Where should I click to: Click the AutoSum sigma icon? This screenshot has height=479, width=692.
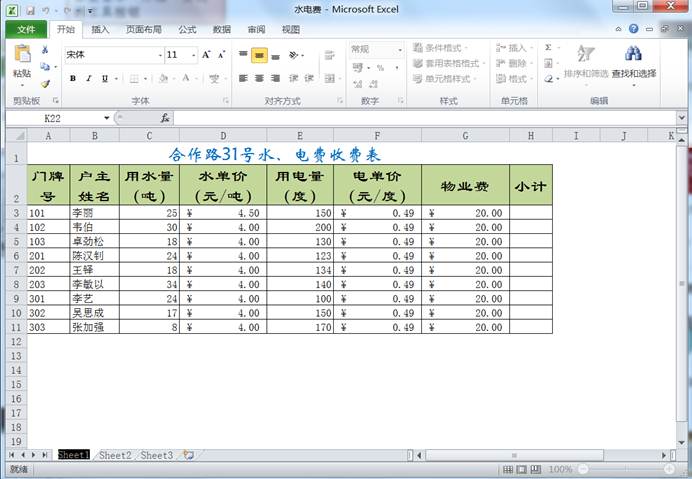(548, 47)
